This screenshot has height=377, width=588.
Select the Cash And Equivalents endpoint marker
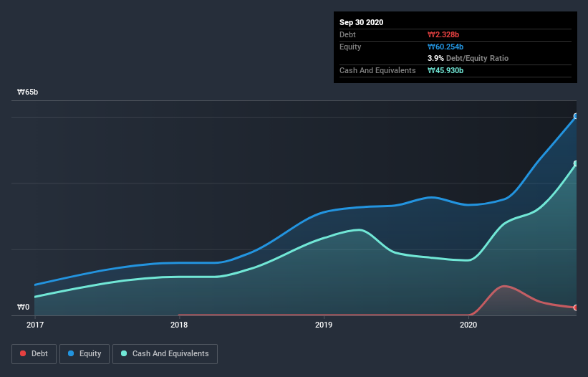tap(576, 163)
